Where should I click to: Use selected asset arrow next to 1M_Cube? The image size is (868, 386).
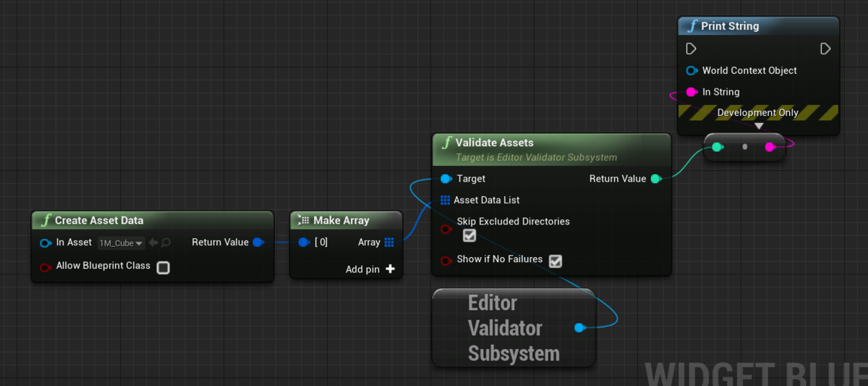(153, 243)
